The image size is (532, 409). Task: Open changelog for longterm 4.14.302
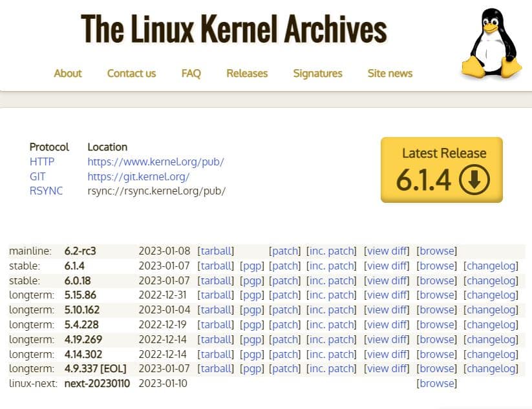[491, 354]
